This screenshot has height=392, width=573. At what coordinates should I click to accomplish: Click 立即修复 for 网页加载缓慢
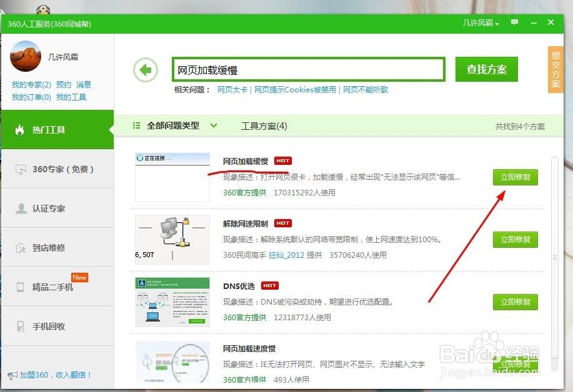[x=516, y=177]
